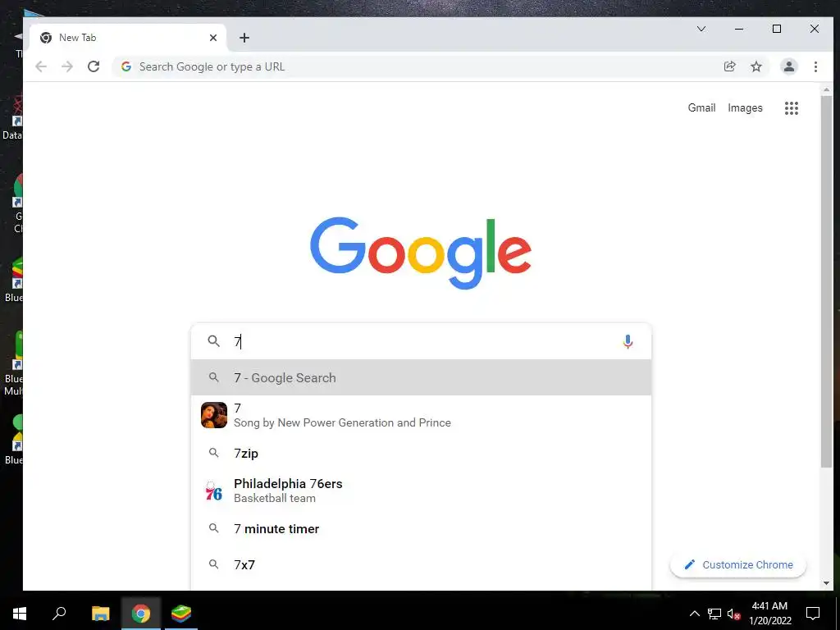Minimize the Chrome window
The height and width of the screenshot is (630, 840).
(x=739, y=29)
